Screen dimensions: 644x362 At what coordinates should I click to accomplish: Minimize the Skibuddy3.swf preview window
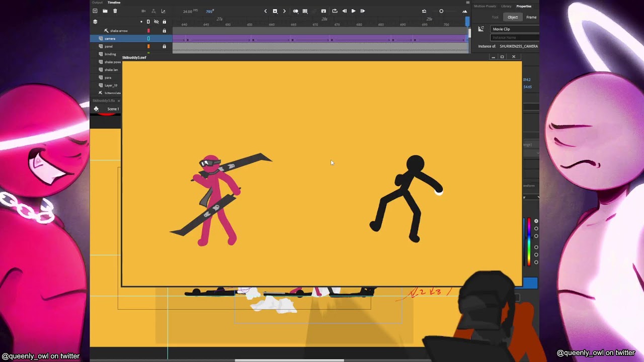pyautogui.click(x=493, y=57)
